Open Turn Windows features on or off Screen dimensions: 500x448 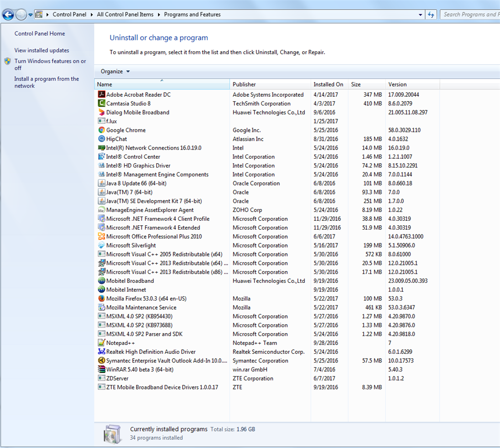pyautogui.click(x=50, y=64)
